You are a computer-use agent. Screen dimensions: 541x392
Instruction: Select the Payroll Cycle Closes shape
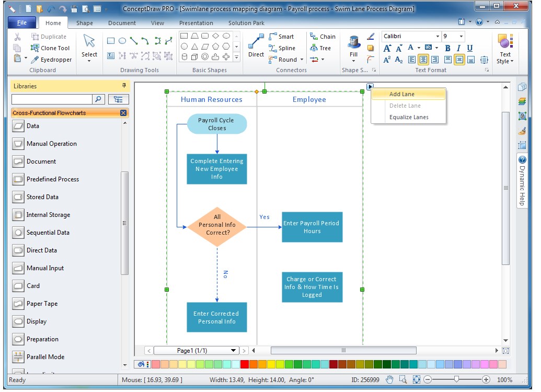[x=217, y=124]
